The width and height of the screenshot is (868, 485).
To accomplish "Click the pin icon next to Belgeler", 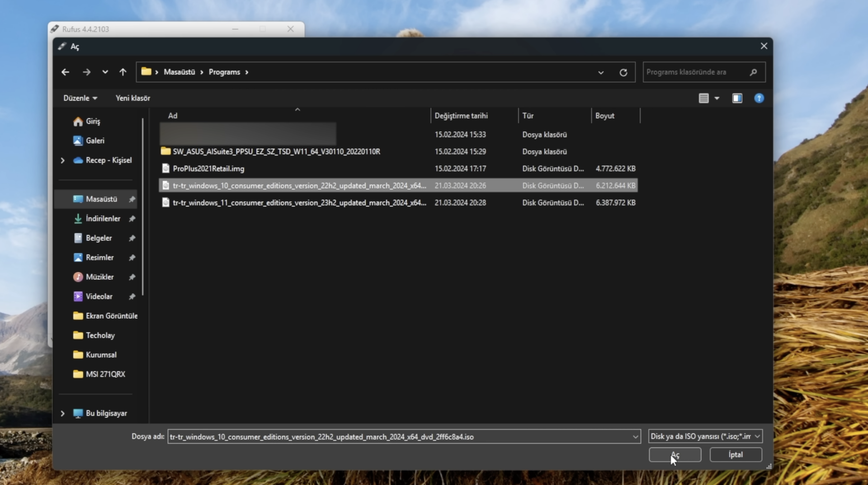I will coord(132,238).
